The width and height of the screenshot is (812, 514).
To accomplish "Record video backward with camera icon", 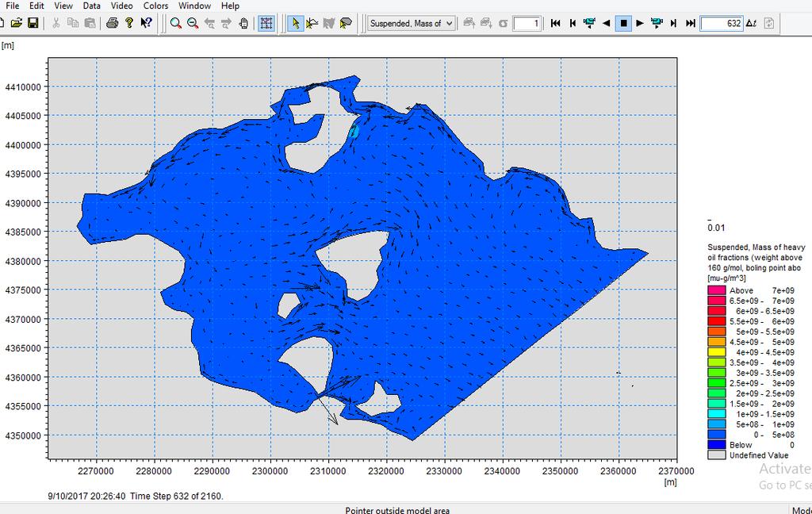I will (589, 23).
